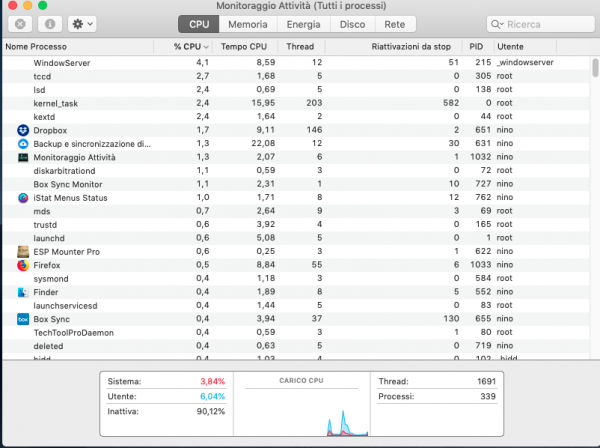The width and height of the screenshot is (600, 448).
Task: Click the Processi total 339
Action: pos(488,396)
